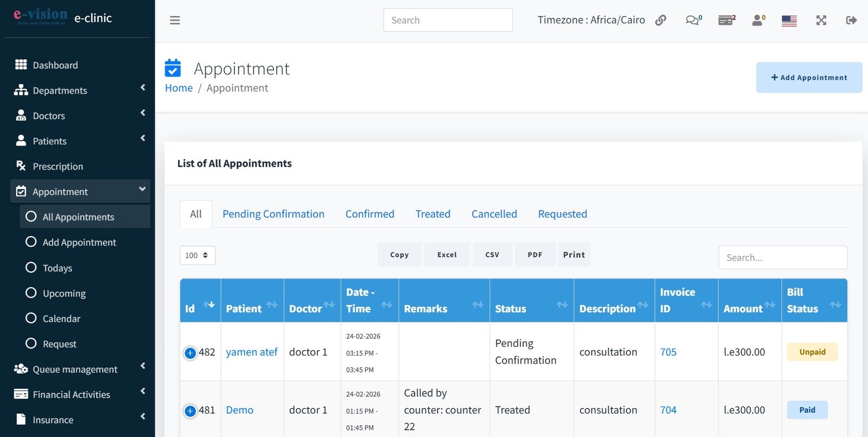
Task: Click the chat messages icon in header
Action: point(693,21)
